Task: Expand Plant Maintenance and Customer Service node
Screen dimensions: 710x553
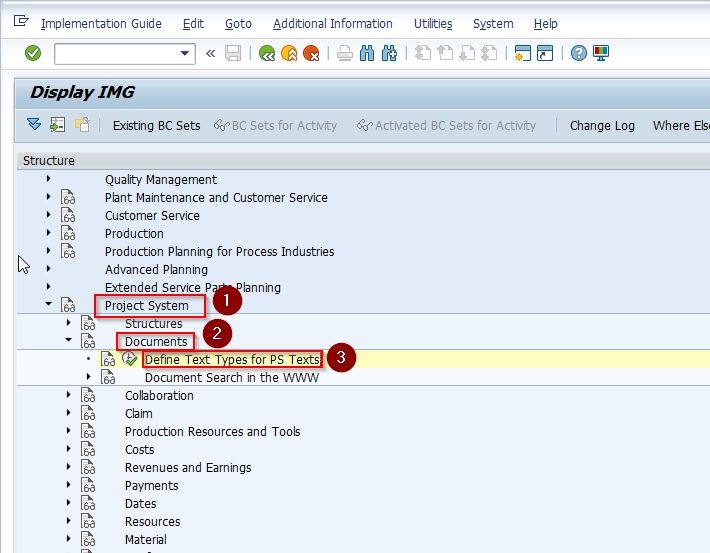Action: coord(48,197)
